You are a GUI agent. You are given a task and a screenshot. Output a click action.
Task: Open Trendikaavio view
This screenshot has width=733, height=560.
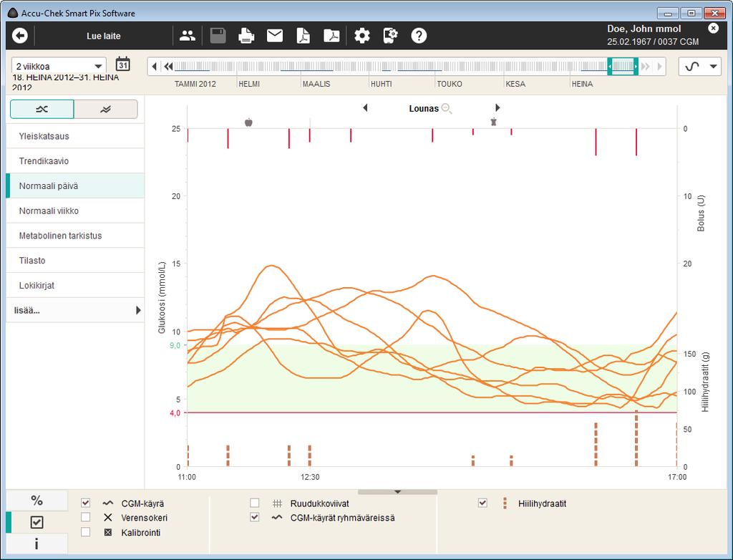click(x=74, y=161)
